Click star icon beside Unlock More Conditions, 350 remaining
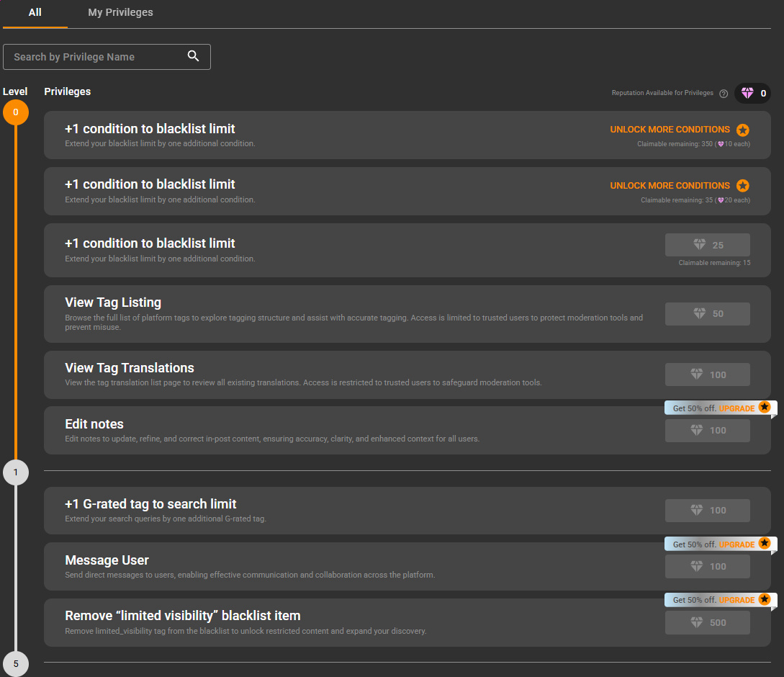784x677 pixels. click(x=743, y=130)
